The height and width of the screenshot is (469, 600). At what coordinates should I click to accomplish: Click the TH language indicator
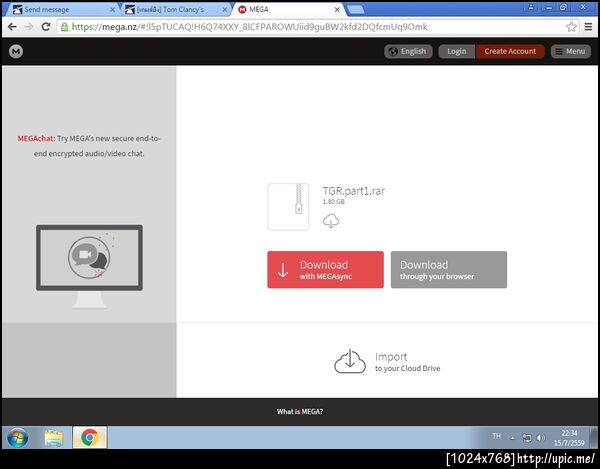coord(496,436)
